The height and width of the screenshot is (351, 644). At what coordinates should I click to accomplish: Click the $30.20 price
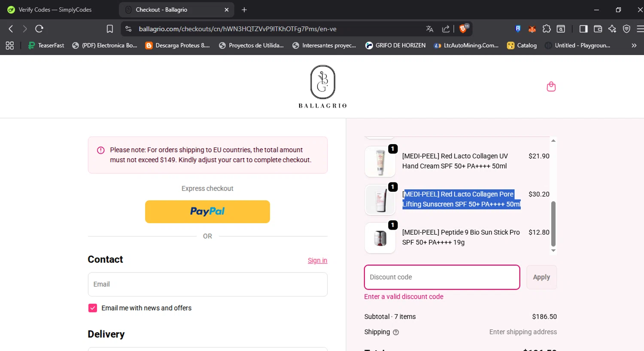click(x=539, y=194)
